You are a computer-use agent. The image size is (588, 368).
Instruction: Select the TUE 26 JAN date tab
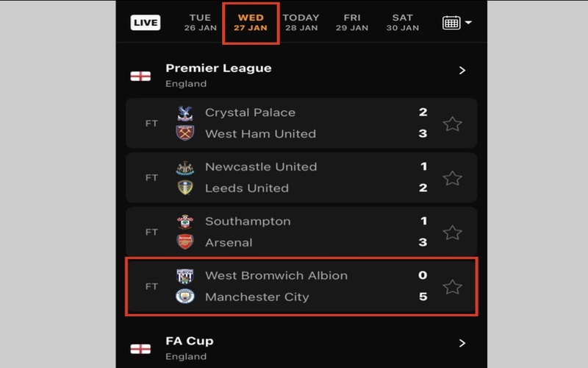[x=200, y=23]
